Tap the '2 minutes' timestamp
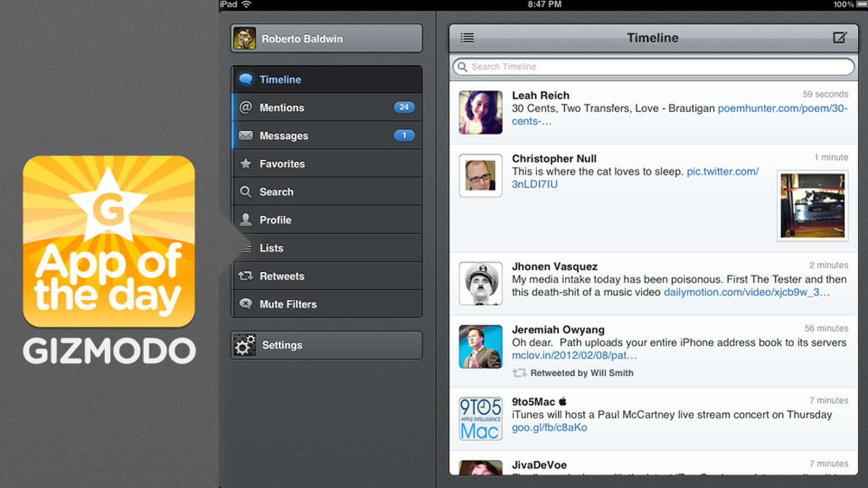This screenshot has width=868, height=488. pos(829,265)
